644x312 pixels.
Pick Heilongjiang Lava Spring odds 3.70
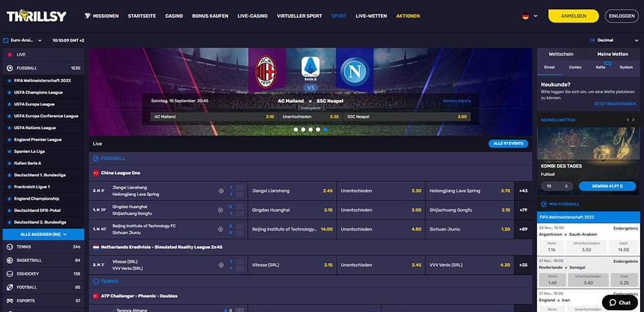click(469, 191)
